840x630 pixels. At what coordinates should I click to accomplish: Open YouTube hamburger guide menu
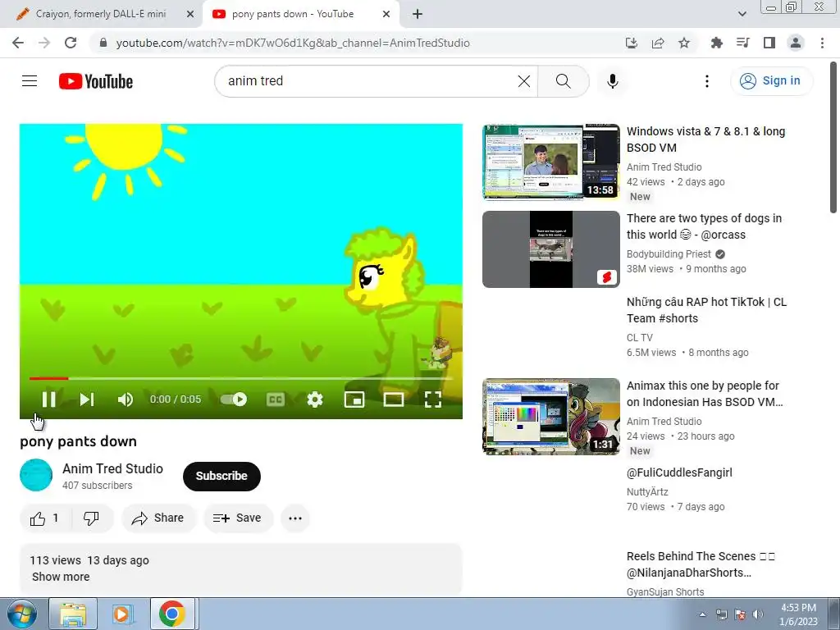[30, 81]
